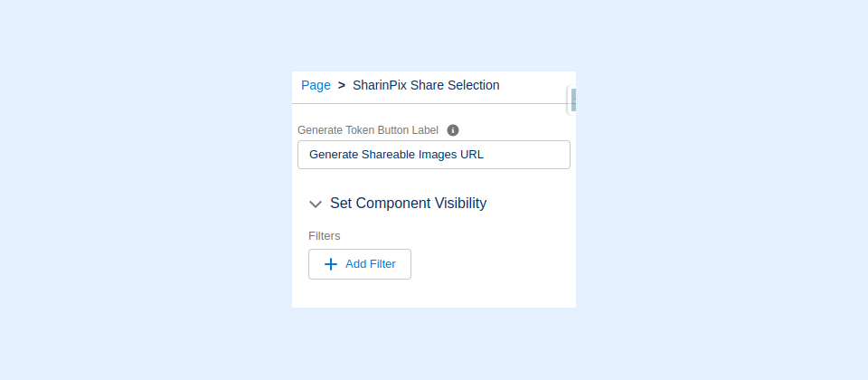This screenshot has height=380, width=868.
Task: Click the panel scrollbar thumb at top right
Action: click(573, 100)
